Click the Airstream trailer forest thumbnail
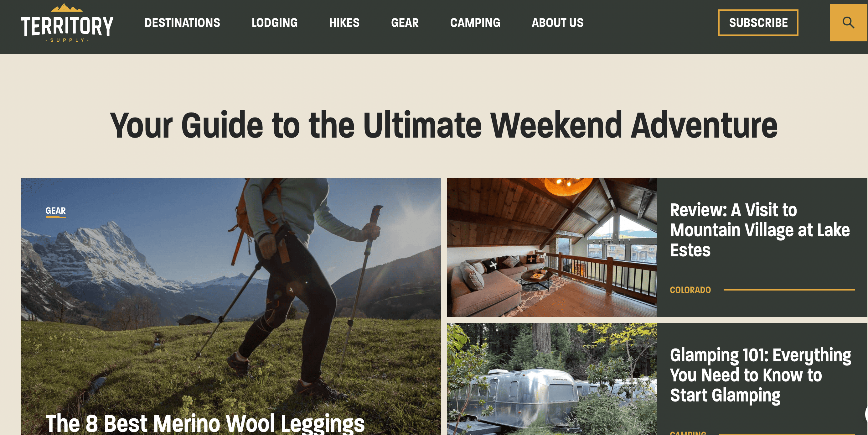The width and height of the screenshot is (868, 435). [x=552, y=379]
